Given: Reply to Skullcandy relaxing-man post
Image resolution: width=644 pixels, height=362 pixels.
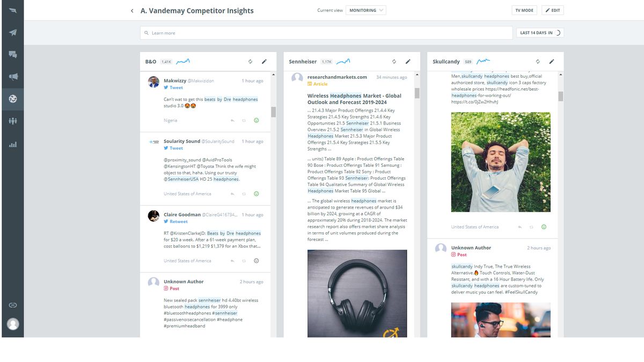Looking at the screenshot, I should click(520, 227).
